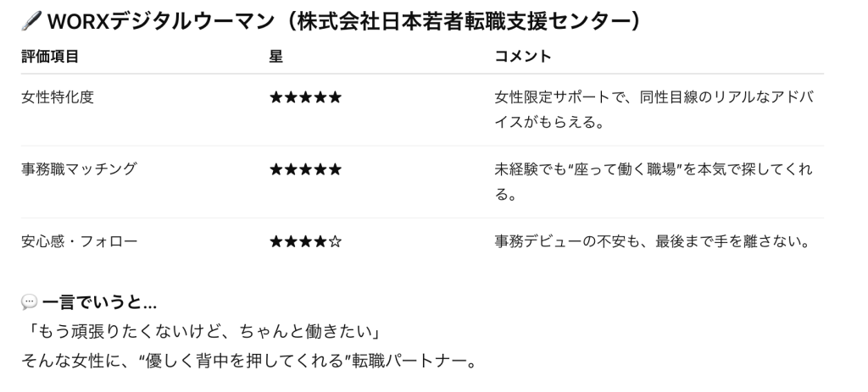Click the filled stars in 安心感・フォロー row

point(298,242)
